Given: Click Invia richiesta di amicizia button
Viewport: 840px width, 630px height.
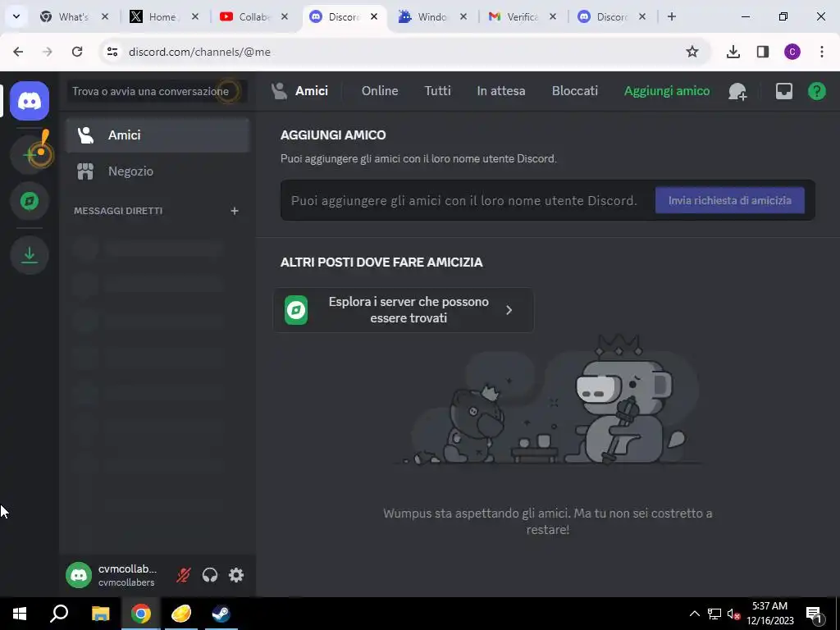Looking at the screenshot, I should click(729, 200).
